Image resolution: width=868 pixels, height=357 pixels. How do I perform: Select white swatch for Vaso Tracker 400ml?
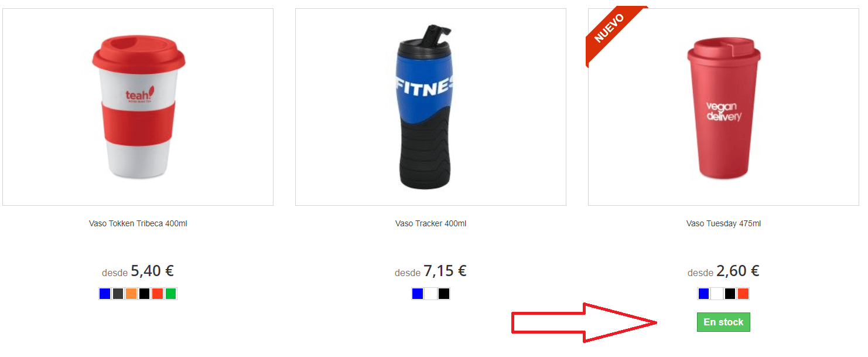[x=430, y=294]
